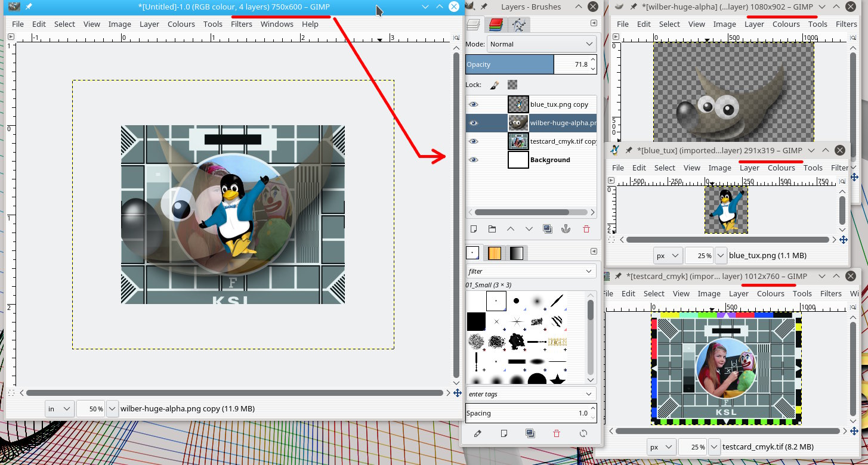Refresh the brushes list
This screenshot has width=868, height=465.
tap(583, 433)
